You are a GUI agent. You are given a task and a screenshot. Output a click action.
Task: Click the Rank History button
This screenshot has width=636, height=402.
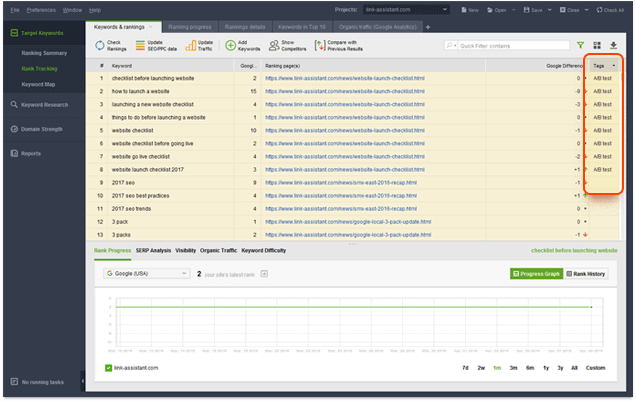pyautogui.click(x=586, y=274)
